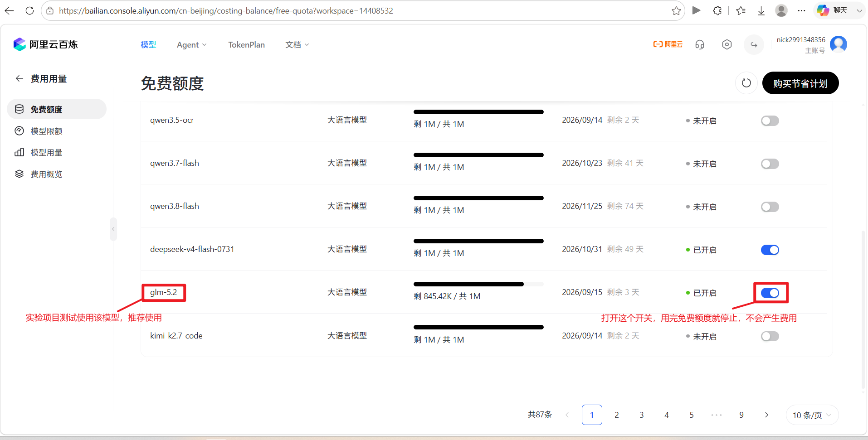This screenshot has width=868, height=440.
Task: Expand the Agent dropdown menu
Action: tap(191, 44)
